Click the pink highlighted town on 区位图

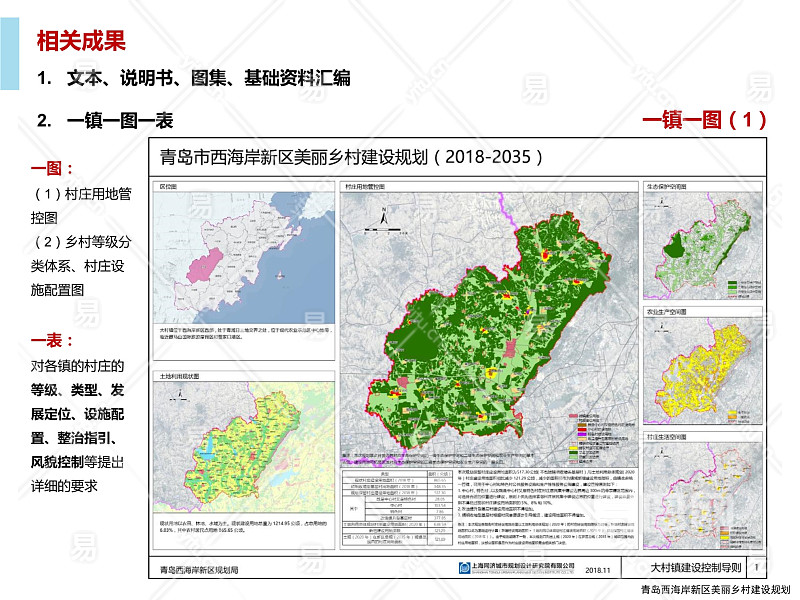click(x=205, y=266)
